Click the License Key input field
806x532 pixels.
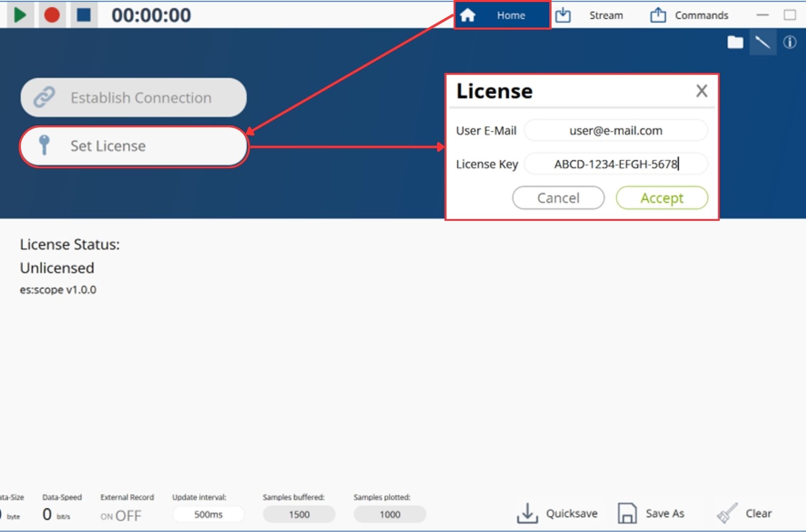(615, 164)
